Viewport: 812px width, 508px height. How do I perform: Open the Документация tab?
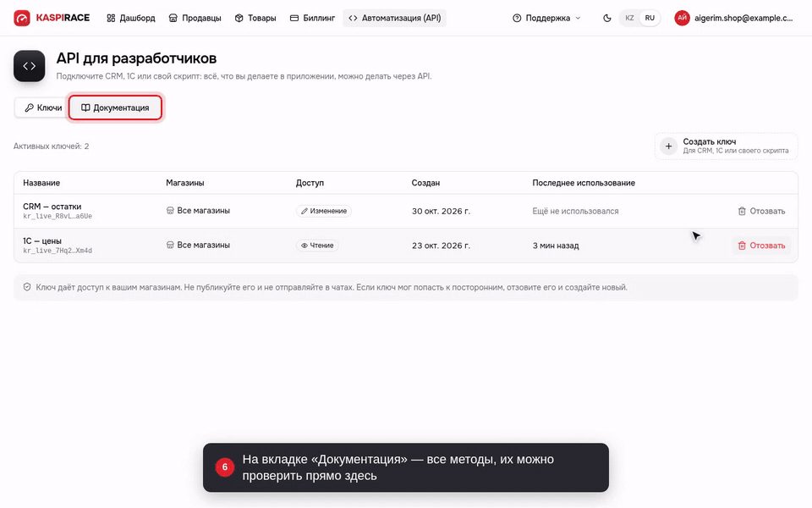(x=115, y=108)
